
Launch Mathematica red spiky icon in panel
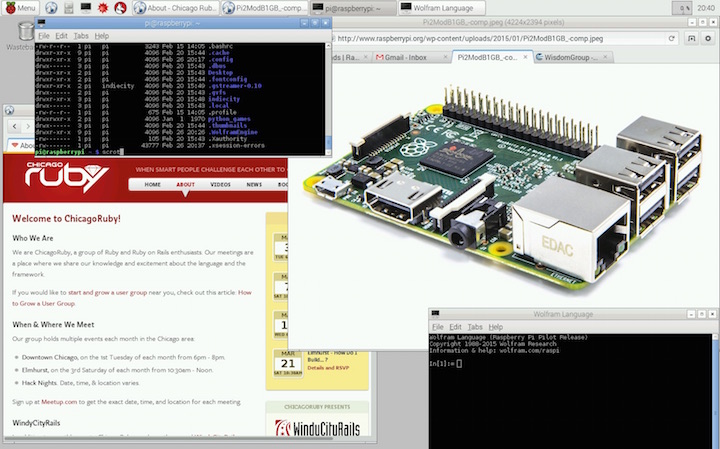point(103,8)
